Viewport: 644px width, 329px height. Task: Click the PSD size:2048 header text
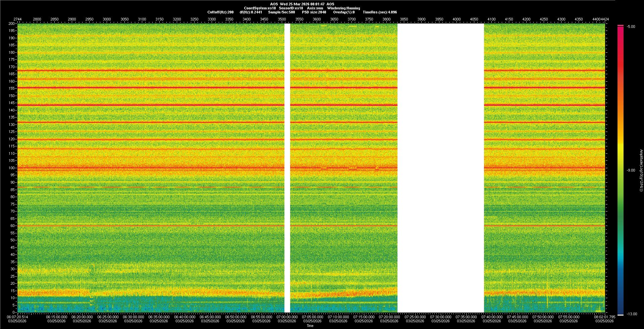click(x=314, y=12)
